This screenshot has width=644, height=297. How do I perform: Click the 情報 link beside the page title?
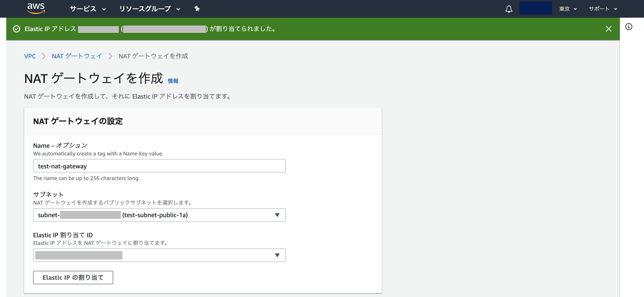[x=173, y=81]
